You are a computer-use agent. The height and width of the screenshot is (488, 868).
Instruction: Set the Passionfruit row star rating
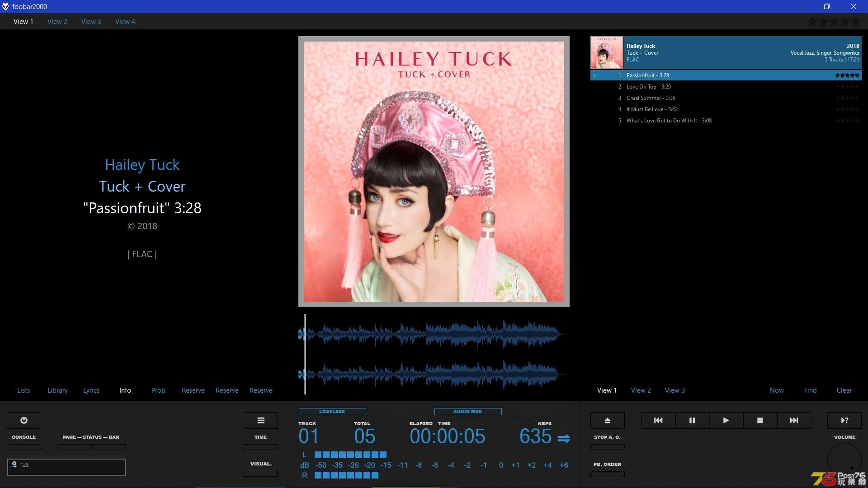point(847,75)
